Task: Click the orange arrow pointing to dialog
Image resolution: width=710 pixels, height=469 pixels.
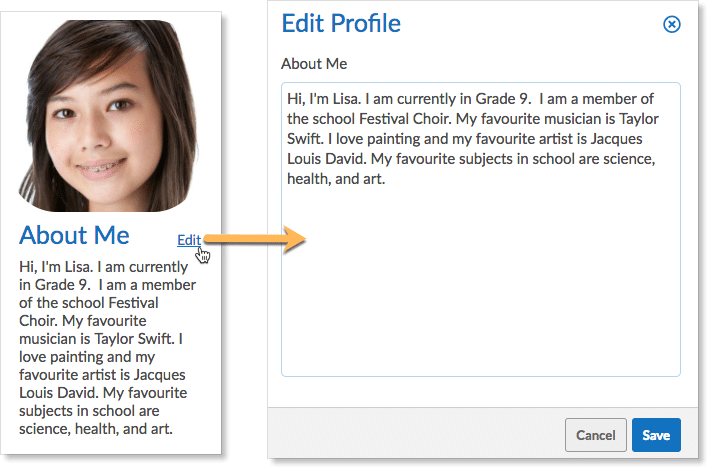Action: [x=255, y=239]
